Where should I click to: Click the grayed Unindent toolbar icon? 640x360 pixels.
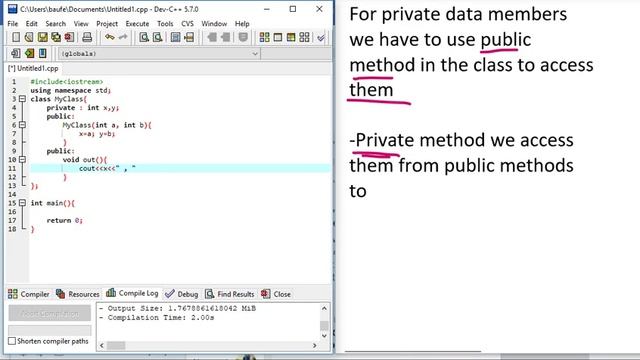tap(225, 38)
